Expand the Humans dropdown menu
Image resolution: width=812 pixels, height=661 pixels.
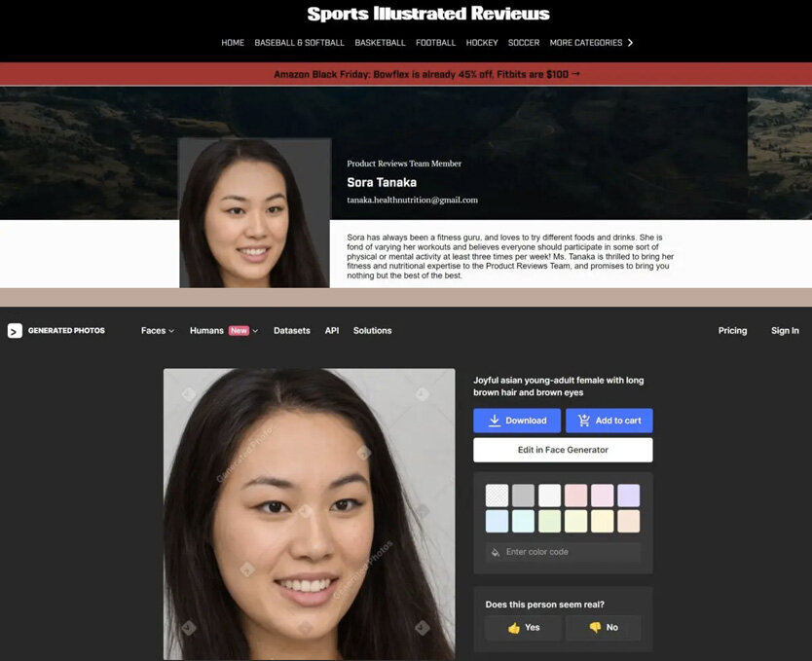point(224,331)
